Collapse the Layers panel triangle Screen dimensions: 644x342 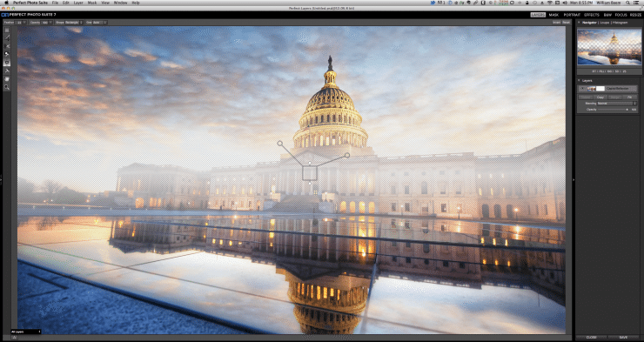pyautogui.click(x=579, y=80)
